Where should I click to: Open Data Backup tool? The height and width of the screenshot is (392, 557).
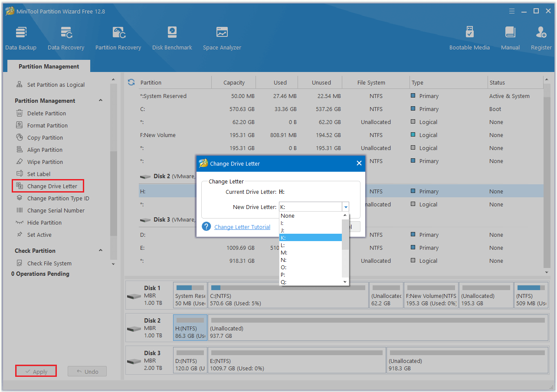[x=21, y=39]
